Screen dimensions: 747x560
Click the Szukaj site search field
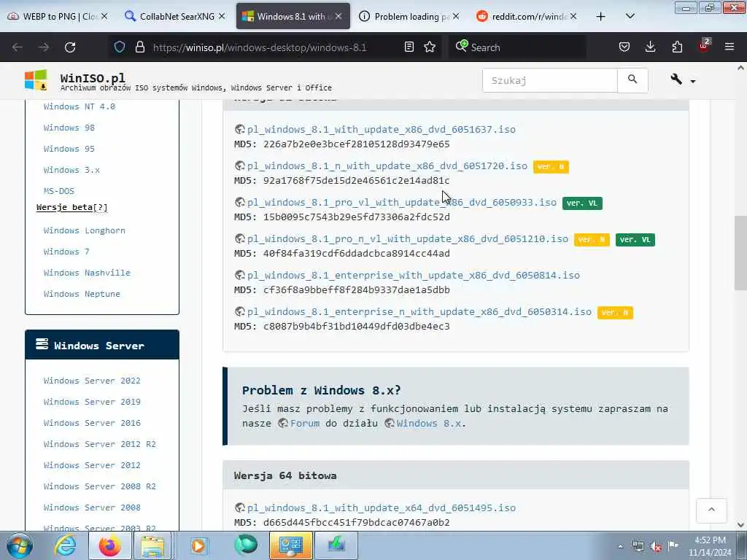pyautogui.click(x=550, y=80)
